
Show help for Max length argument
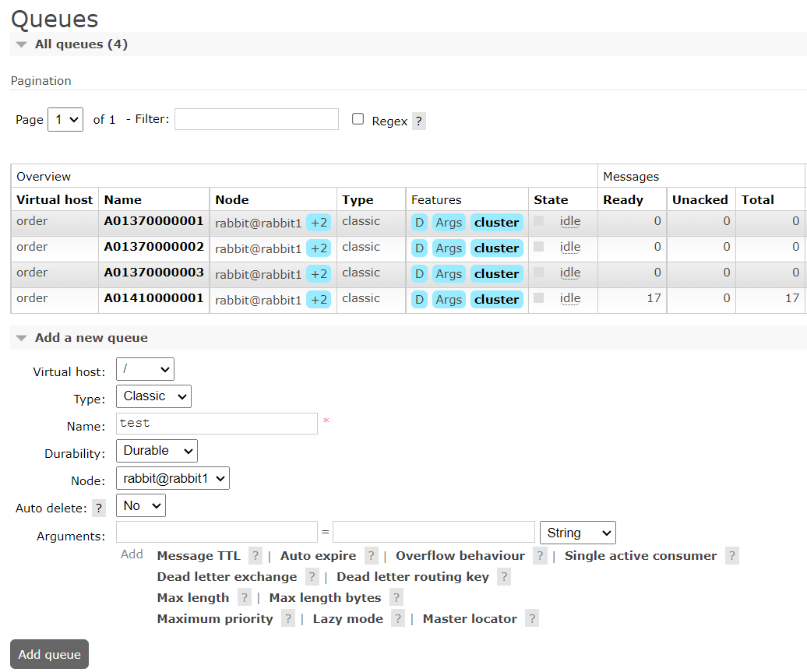[244, 598]
